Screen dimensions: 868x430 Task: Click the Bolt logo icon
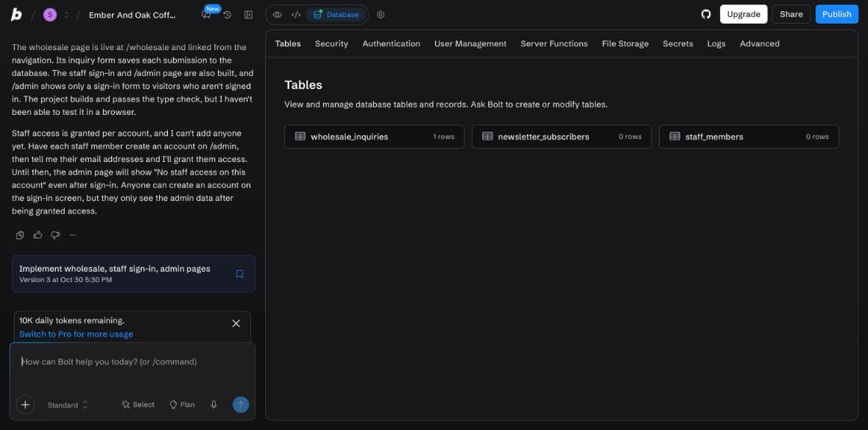pyautogui.click(x=17, y=15)
